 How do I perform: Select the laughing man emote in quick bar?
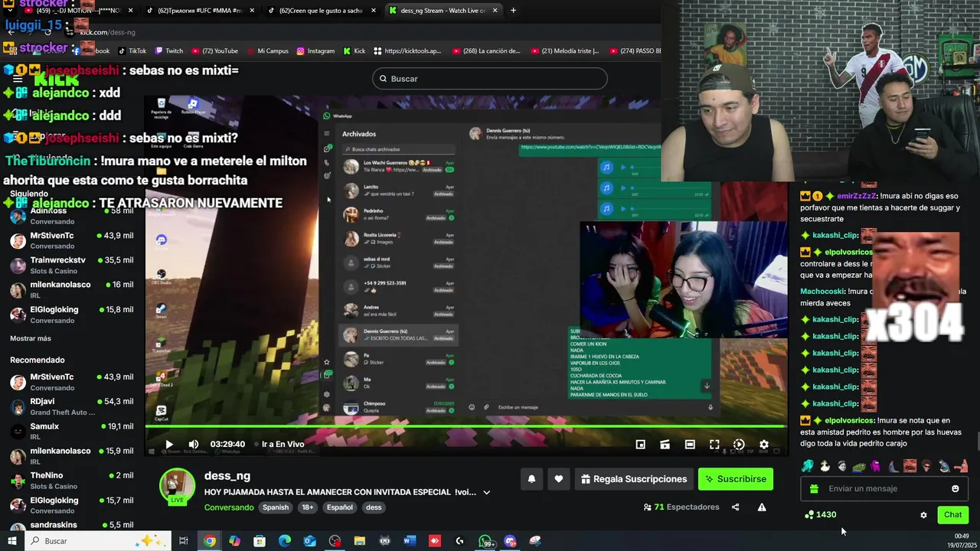[x=910, y=466]
